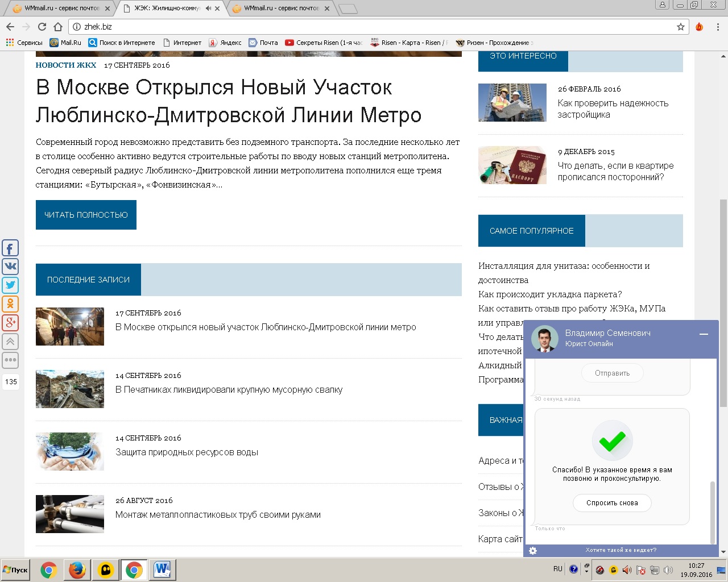Share the page on Odnoklassniki

click(10, 304)
